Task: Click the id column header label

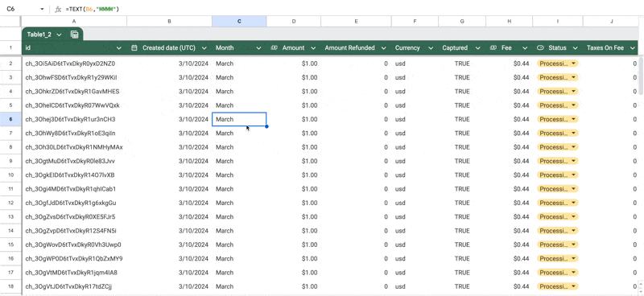Action: (x=28, y=48)
